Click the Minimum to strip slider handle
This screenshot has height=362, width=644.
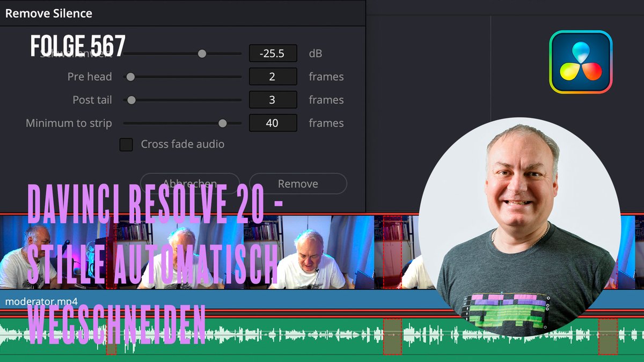point(222,123)
